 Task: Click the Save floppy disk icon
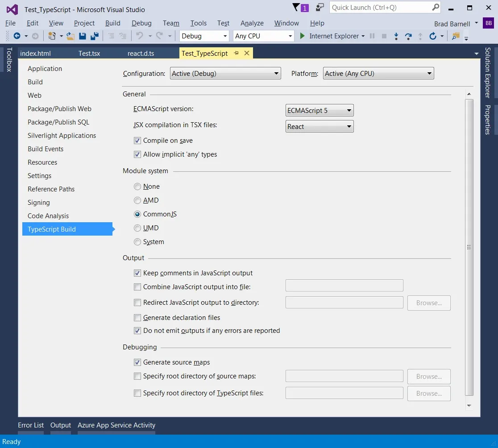coord(83,36)
